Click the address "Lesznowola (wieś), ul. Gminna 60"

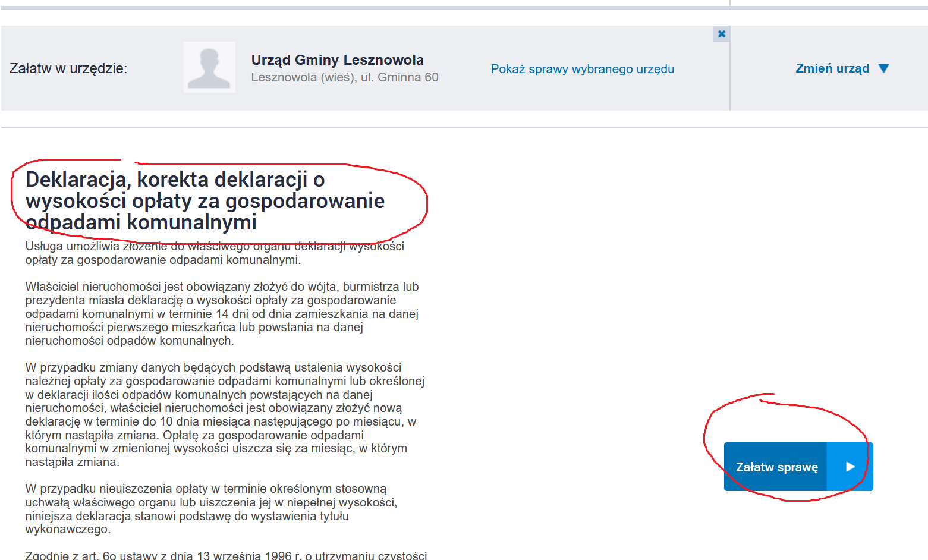tap(344, 77)
